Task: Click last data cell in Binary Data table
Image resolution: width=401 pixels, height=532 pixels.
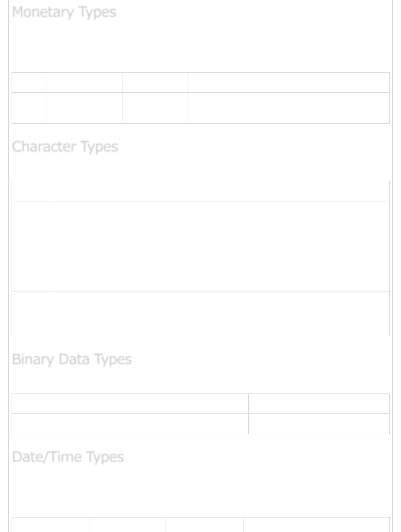Action: 319,424
